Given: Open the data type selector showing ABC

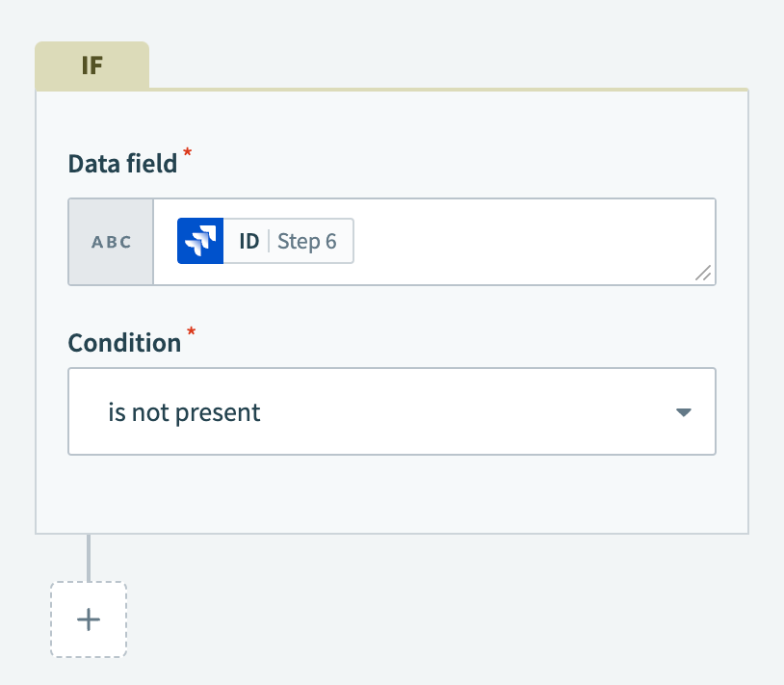Looking at the screenshot, I should (x=110, y=242).
